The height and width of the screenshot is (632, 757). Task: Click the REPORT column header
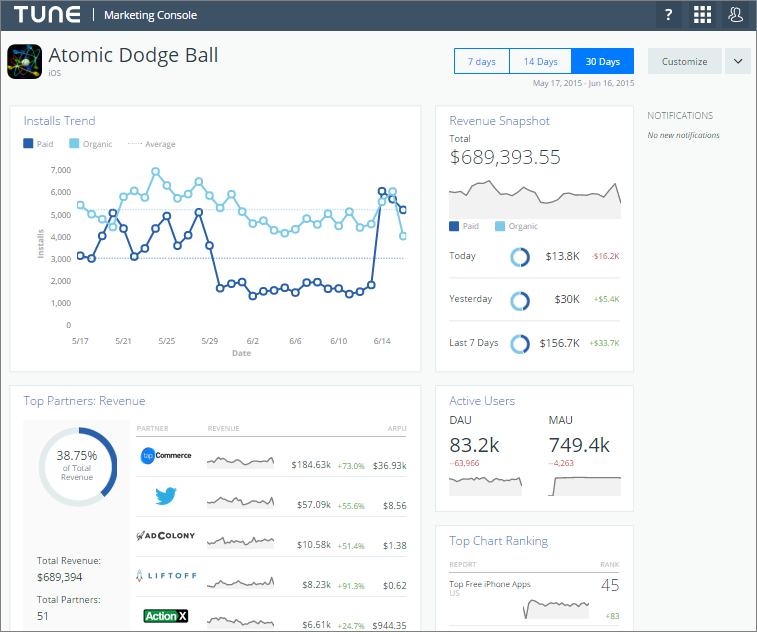463,564
